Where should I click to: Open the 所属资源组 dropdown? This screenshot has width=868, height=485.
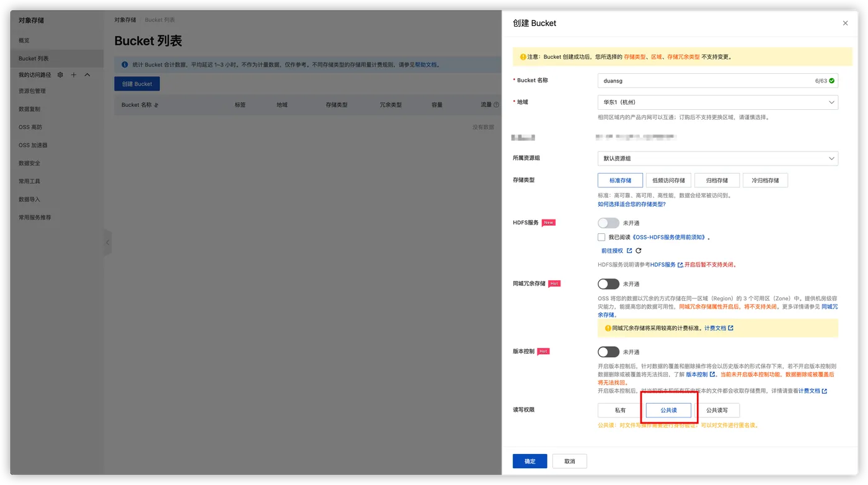click(x=718, y=158)
